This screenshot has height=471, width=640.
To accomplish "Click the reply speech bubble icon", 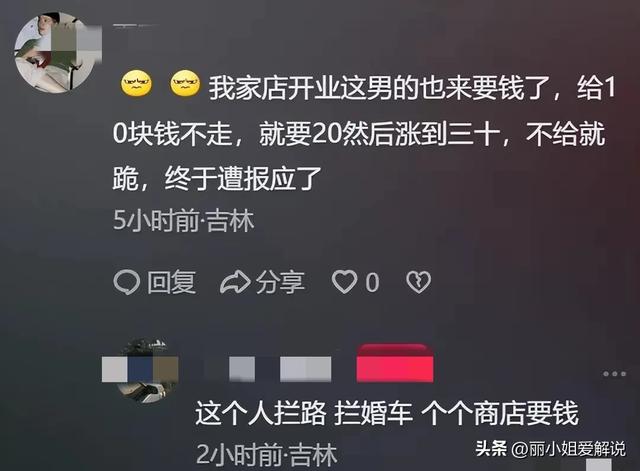I will tap(127, 282).
